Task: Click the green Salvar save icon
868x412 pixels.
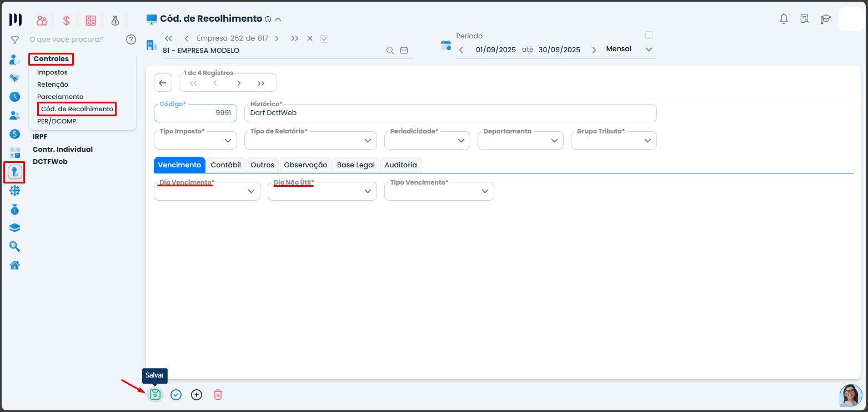Action: [x=155, y=395]
